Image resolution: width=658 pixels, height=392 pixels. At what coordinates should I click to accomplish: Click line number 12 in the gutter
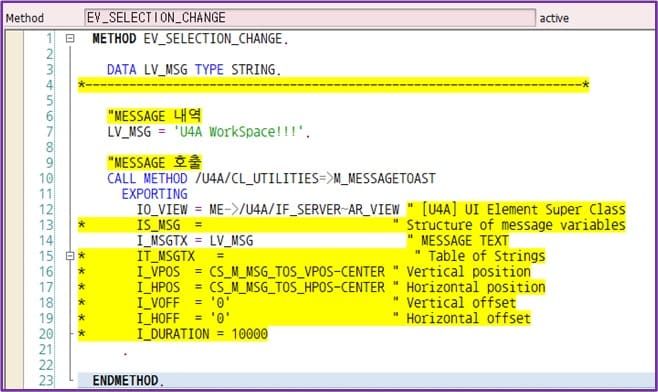(46, 209)
